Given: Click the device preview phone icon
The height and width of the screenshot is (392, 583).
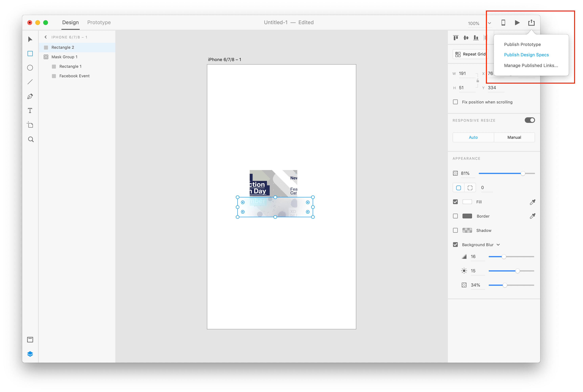Looking at the screenshot, I should tap(503, 23).
